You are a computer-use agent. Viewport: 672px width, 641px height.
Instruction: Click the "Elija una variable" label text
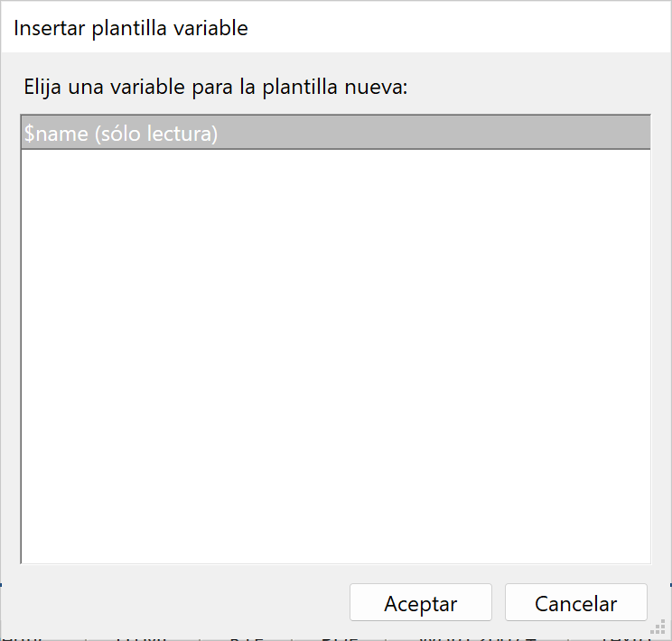tap(216, 88)
